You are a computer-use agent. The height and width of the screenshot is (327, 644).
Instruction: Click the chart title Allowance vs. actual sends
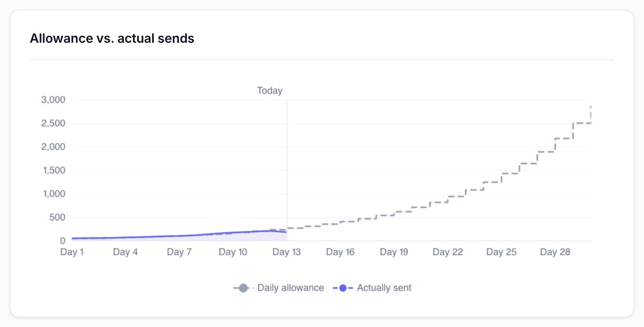click(112, 38)
